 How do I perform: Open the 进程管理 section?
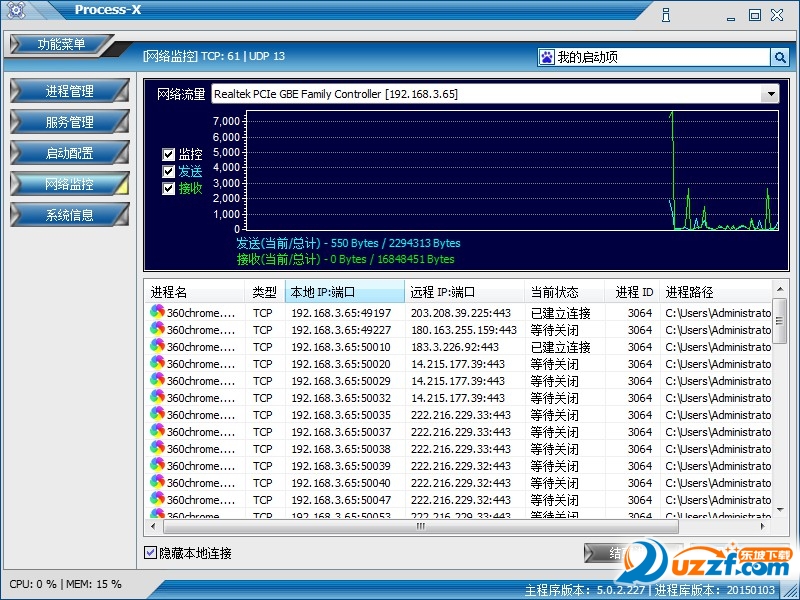(x=69, y=91)
